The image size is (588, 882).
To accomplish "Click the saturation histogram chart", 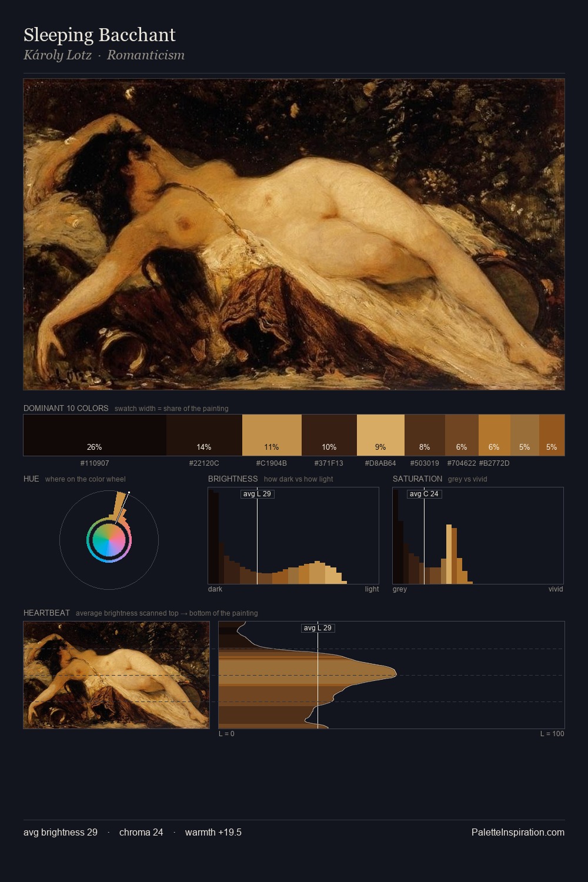I will [x=478, y=536].
